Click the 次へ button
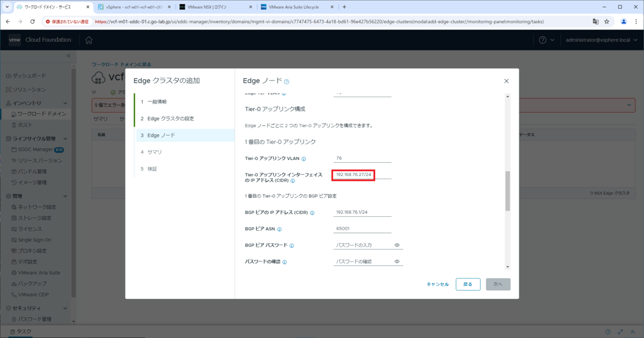The width and height of the screenshot is (644, 338). click(x=498, y=284)
